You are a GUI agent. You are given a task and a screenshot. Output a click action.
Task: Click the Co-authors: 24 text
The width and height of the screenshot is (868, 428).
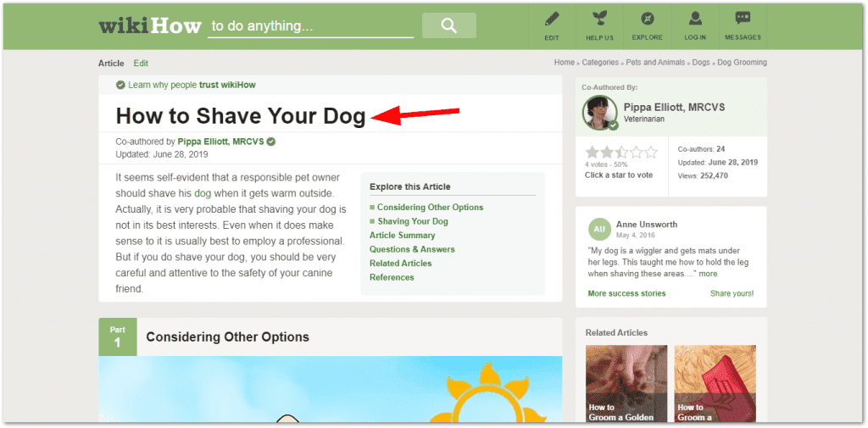pos(701,149)
